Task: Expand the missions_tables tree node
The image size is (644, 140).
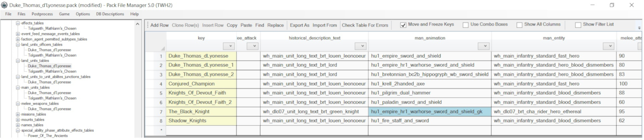Action: (18, 114)
